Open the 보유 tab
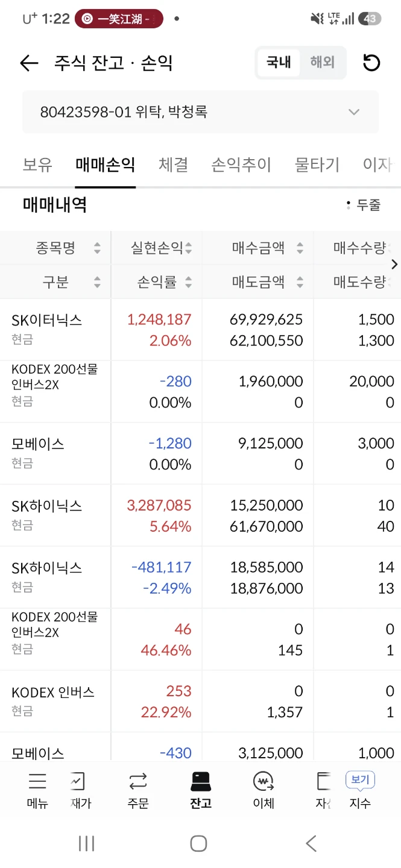Screen dimensions: 401x868 click(37, 165)
